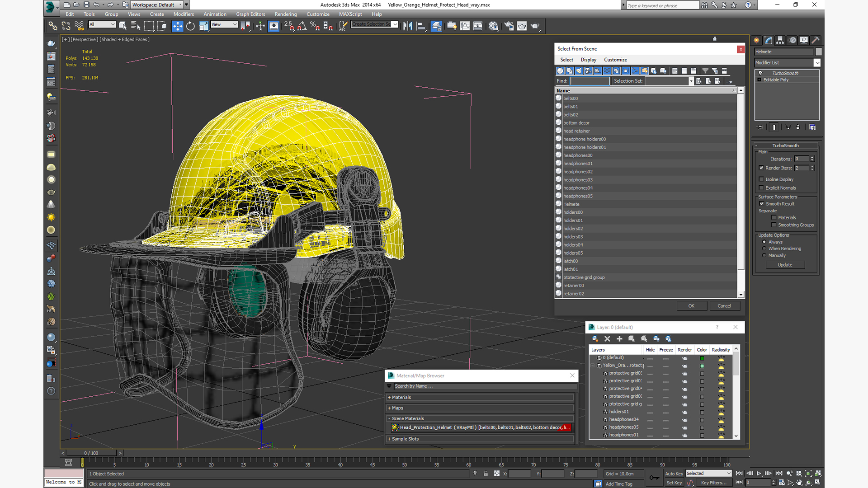868x488 pixels.
Task: Expand Editable Poly in modifier stack
Action: click(x=759, y=80)
